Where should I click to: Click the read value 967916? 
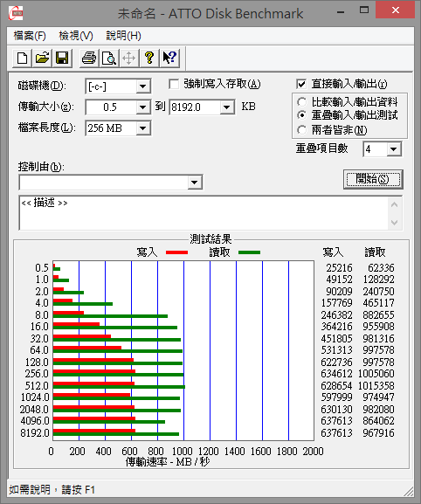tap(378, 433)
